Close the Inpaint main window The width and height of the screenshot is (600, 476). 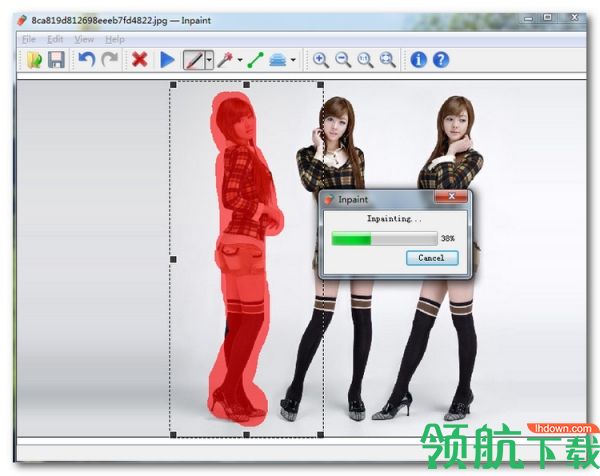(574, 17)
